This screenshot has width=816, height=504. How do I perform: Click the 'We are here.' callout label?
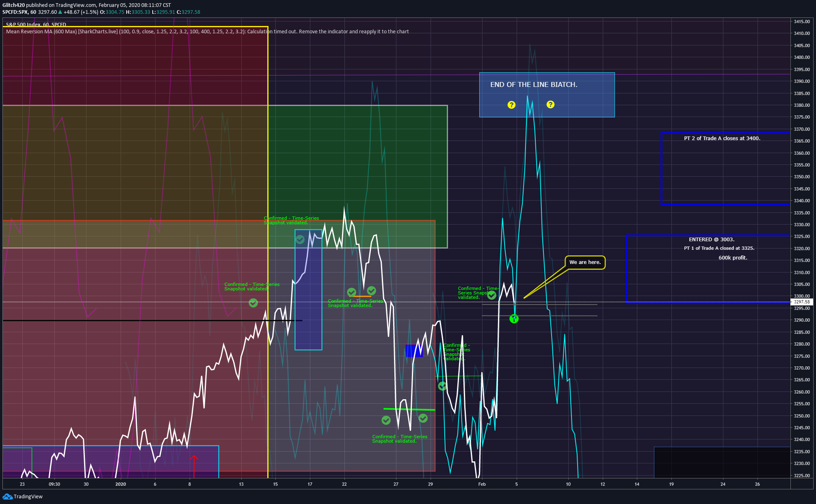point(585,262)
